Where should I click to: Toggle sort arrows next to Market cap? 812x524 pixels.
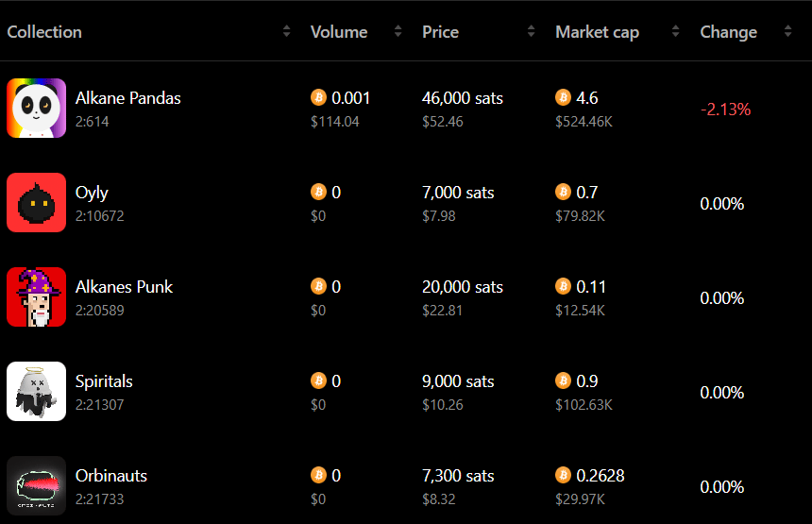pyautogui.click(x=675, y=31)
